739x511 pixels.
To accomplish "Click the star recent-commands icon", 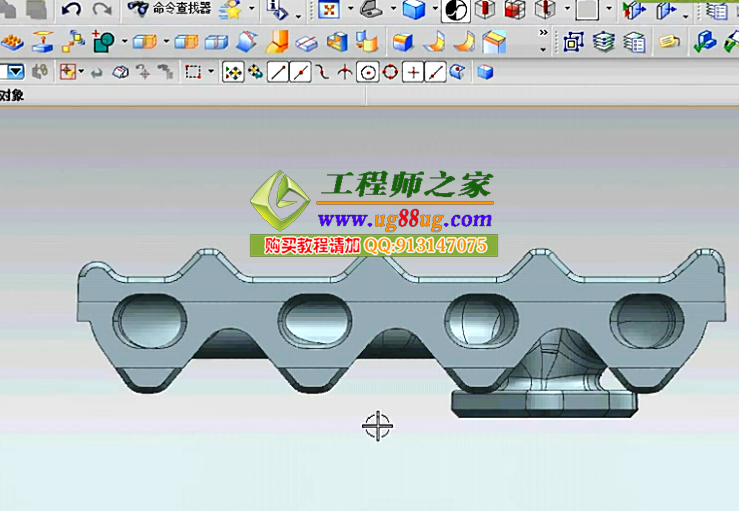I will (231, 9).
